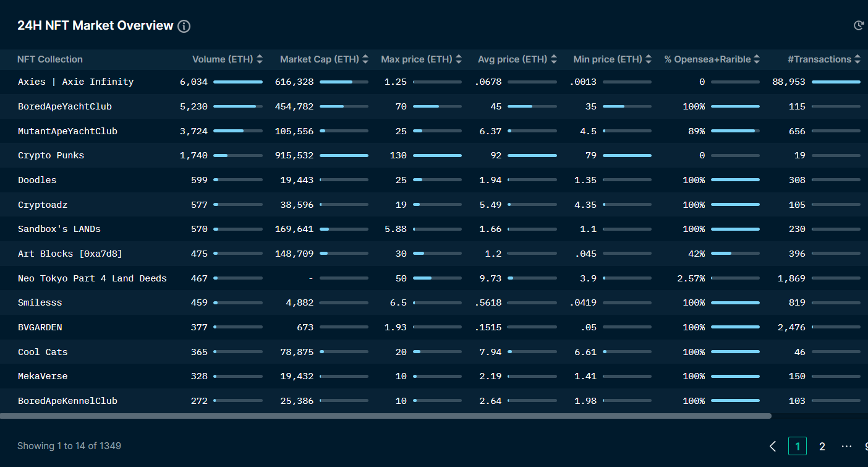The height and width of the screenshot is (467, 868).
Task: Click the NFT Collection column header
Action: tap(50, 59)
